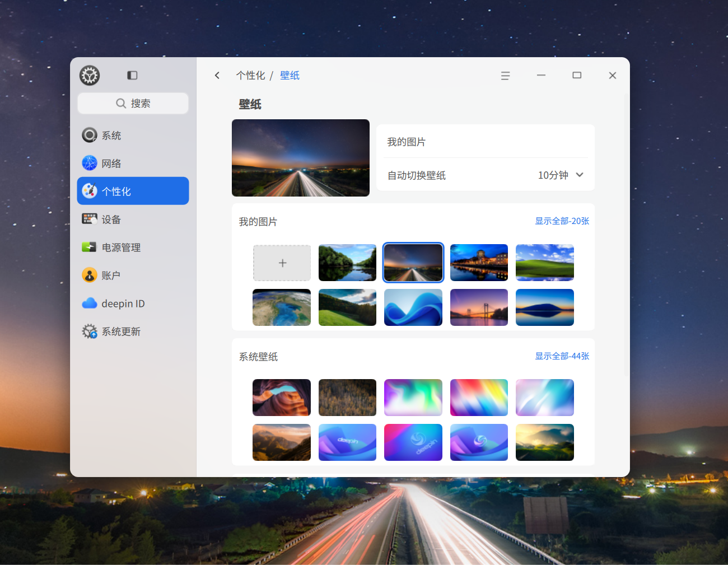Choose the pink purple deepin logo wallpaper

coord(413,442)
